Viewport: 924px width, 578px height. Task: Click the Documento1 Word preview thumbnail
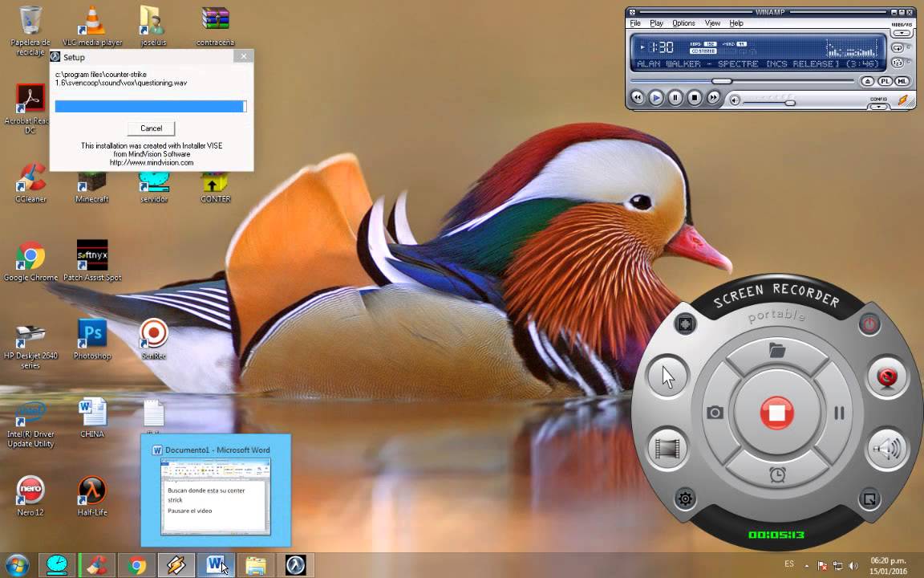coord(216,497)
